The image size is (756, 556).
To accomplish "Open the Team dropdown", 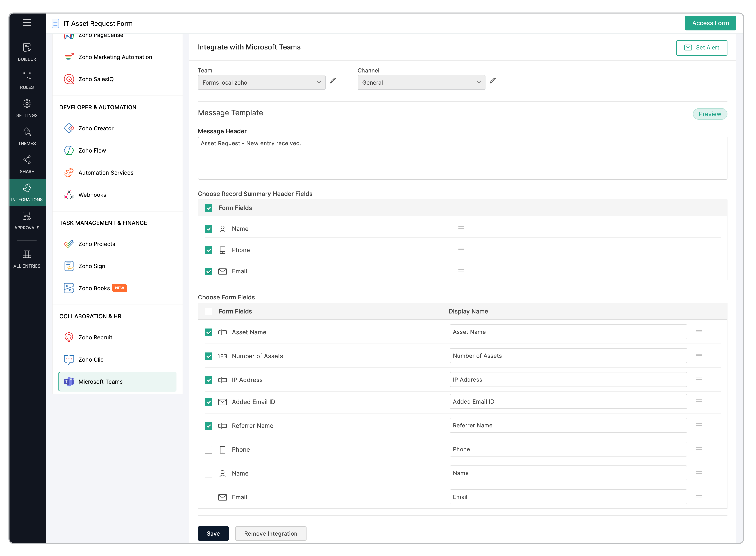I will 262,82.
